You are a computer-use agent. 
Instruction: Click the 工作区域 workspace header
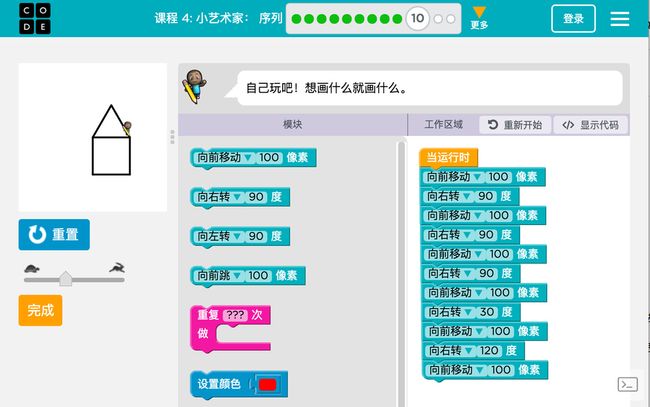click(444, 124)
